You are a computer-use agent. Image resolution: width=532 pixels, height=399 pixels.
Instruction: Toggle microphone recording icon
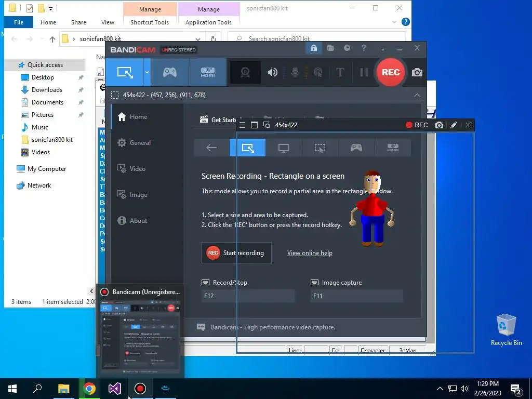point(295,72)
